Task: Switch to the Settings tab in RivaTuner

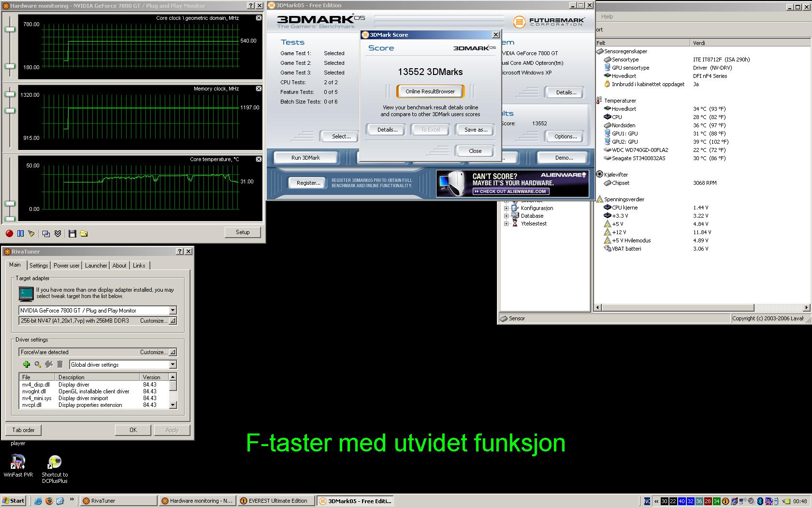Action: coord(39,266)
